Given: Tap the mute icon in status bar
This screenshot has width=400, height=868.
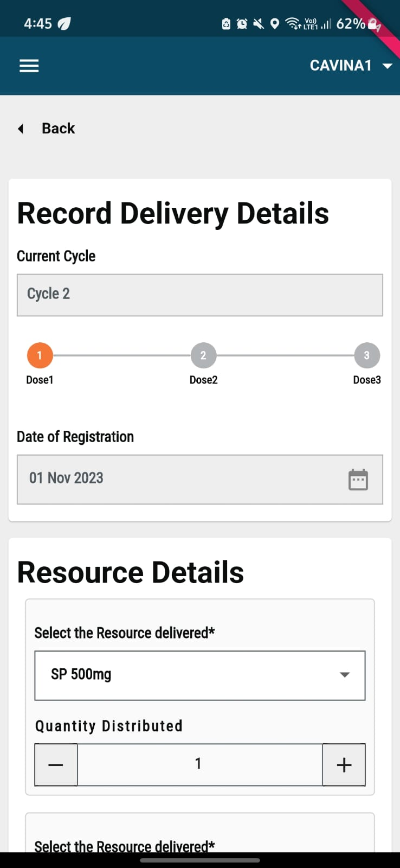Looking at the screenshot, I should [259, 24].
